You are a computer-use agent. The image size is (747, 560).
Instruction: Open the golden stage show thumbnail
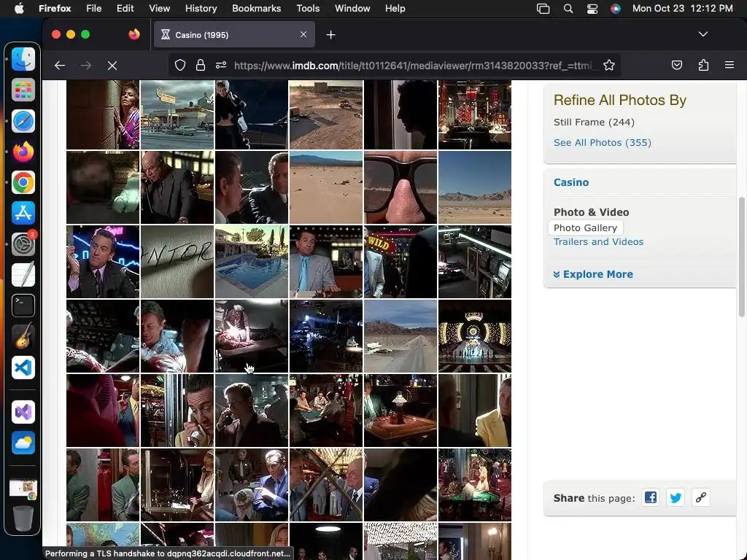474,336
